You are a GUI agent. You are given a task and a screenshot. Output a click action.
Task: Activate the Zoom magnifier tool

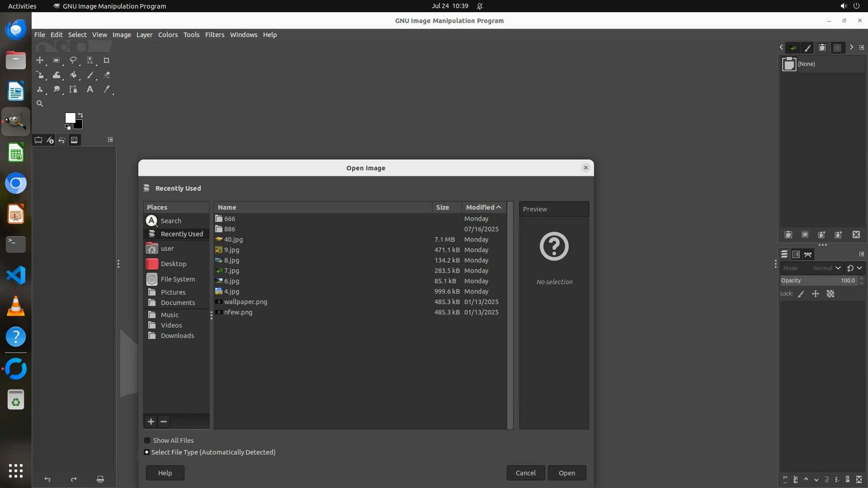[40, 104]
